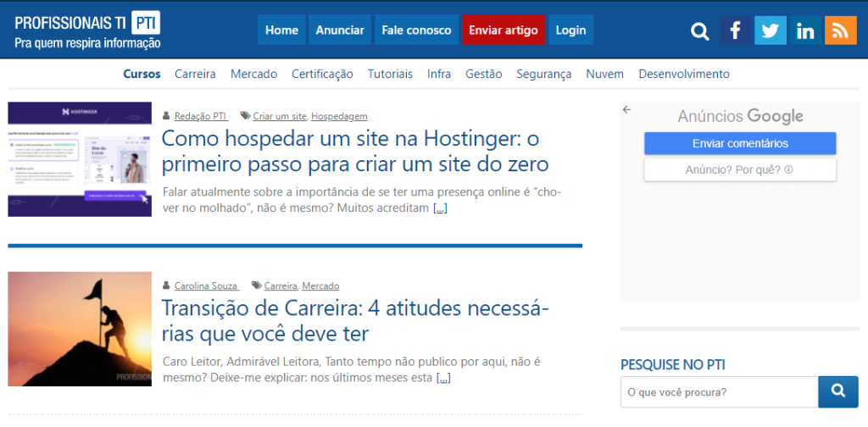Open the Twitter social icon
Screen dimensions: 868x427
click(770, 30)
